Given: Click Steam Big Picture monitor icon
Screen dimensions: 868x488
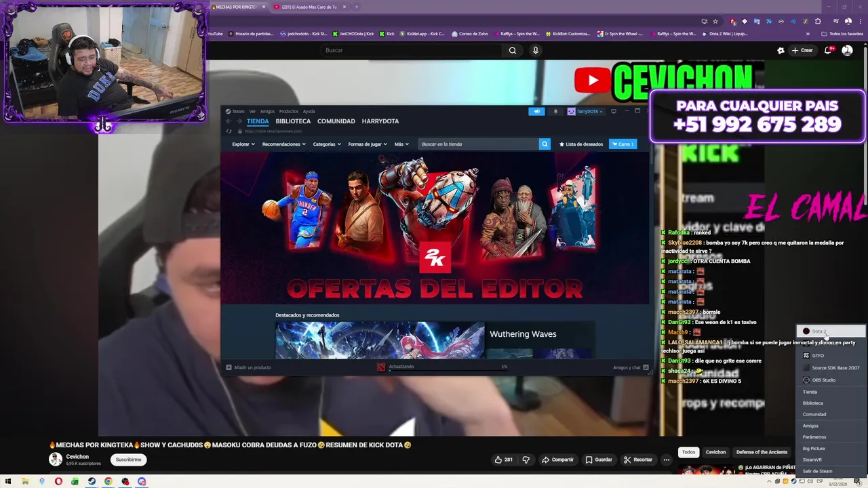Looking at the screenshot, I should click(614, 111).
